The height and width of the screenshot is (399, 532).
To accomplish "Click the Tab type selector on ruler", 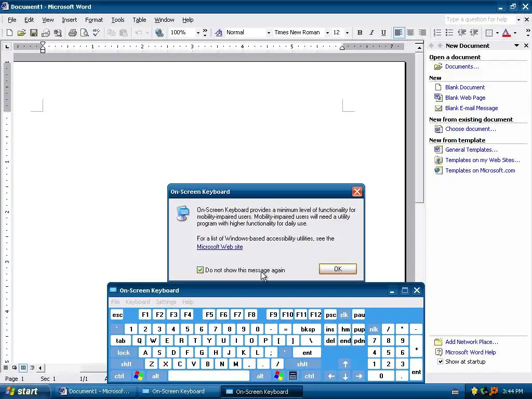I will coord(7,46).
